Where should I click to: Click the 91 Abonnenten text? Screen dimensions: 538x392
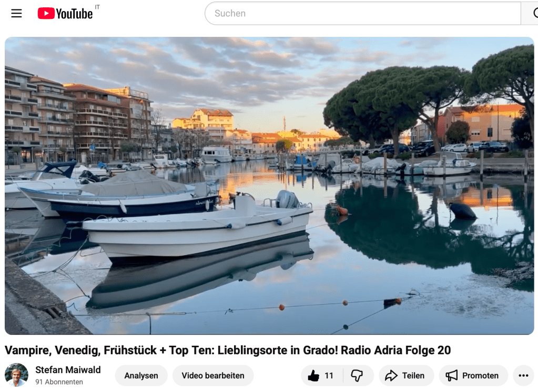tap(59, 382)
